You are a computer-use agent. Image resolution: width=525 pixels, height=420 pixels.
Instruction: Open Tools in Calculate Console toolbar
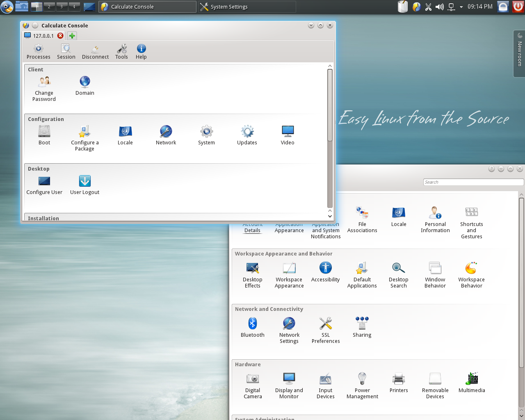coord(121,52)
